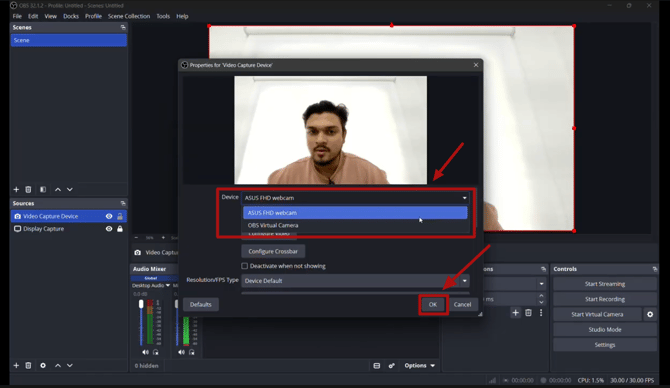The image size is (670, 388).
Task: Cancel the Properties dialog
Action: (x=462, y=305)
